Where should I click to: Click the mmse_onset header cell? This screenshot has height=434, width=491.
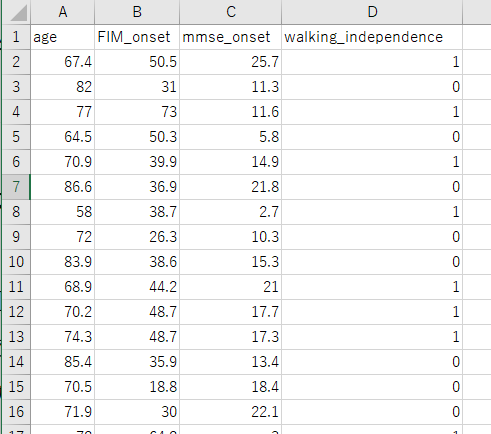(x=231, y=37)
